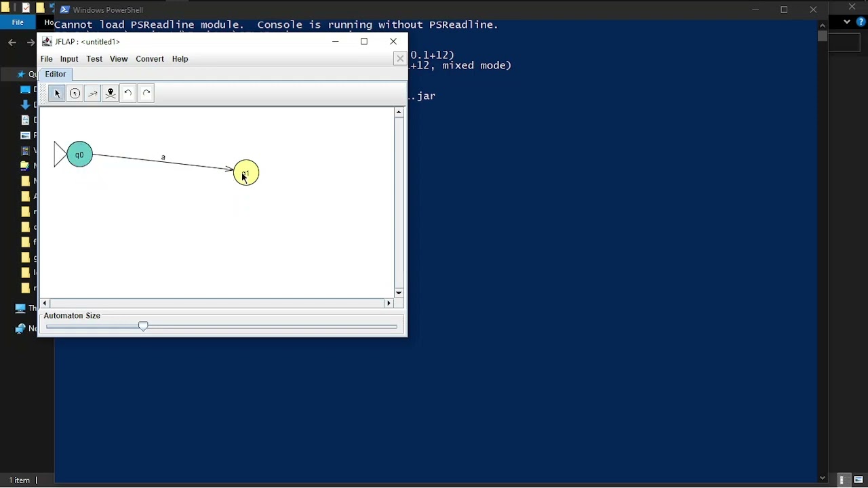Click the Undo toolbar icon
Image resolution: width=868 pixels, height=488 pixels.
point(128,94)
